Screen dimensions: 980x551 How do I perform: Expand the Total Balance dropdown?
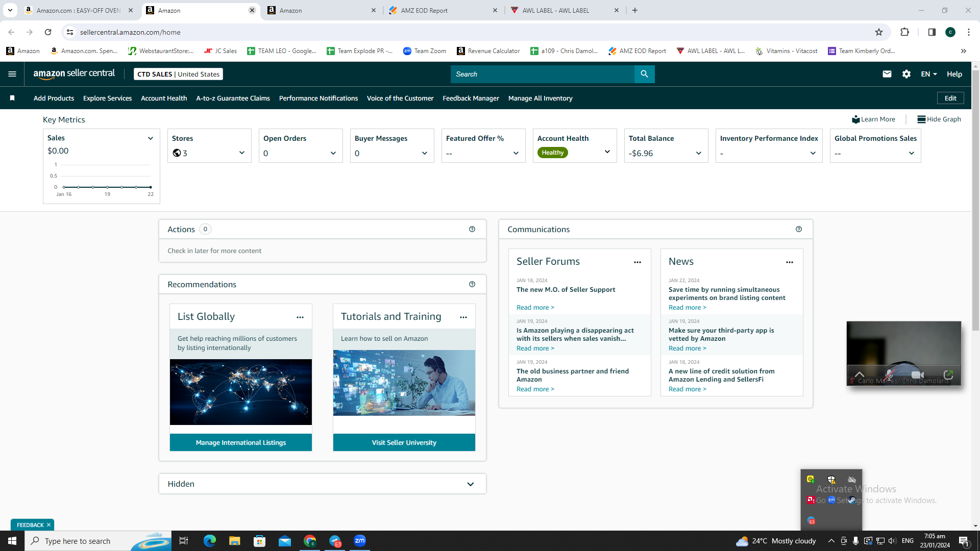[699, 153]
